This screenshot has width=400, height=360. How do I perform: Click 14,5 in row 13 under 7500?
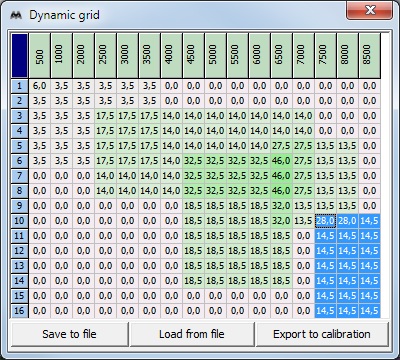[326, 266]
